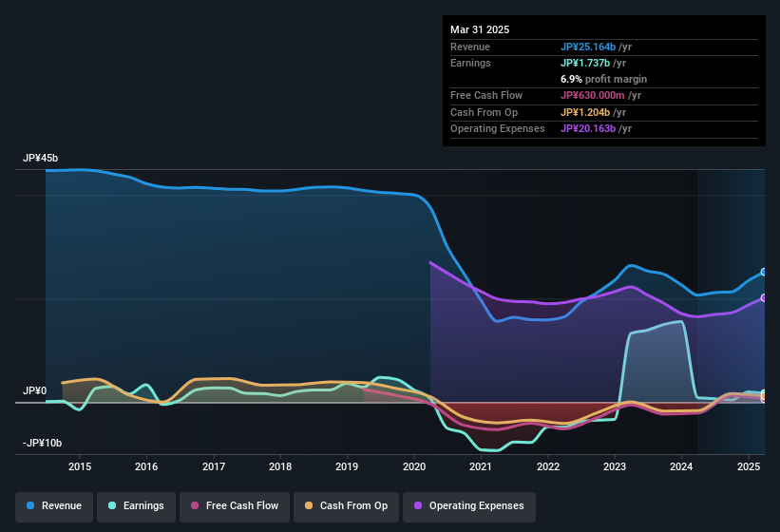
Task: Click the pink Free Cash Flow legend dot
Action: 195,505
